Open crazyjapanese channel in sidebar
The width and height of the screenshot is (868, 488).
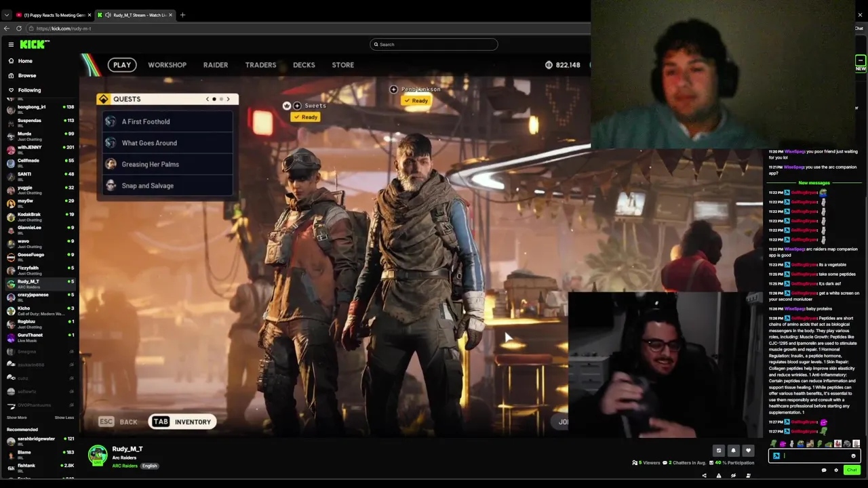pos(40,297)
